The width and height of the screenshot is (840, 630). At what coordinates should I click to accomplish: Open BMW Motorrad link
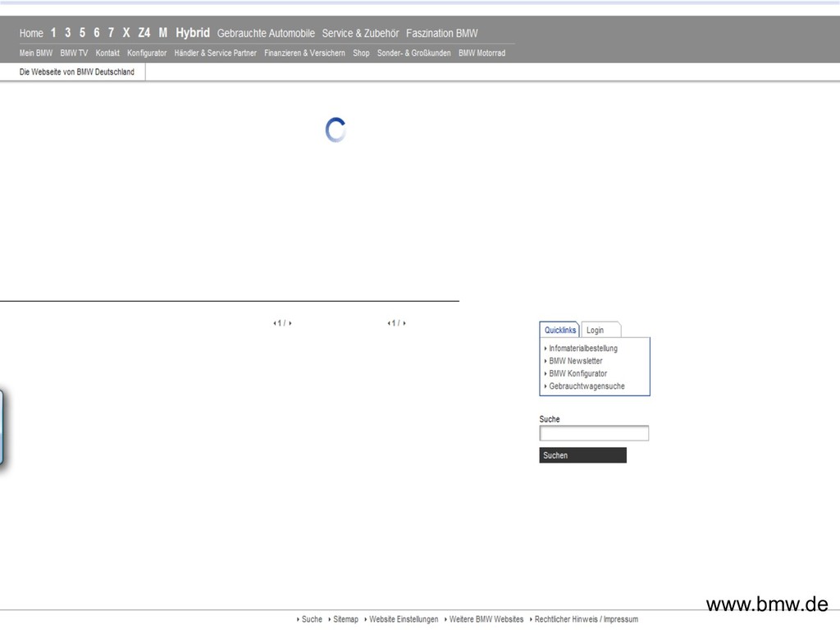(x=482, y=53)
